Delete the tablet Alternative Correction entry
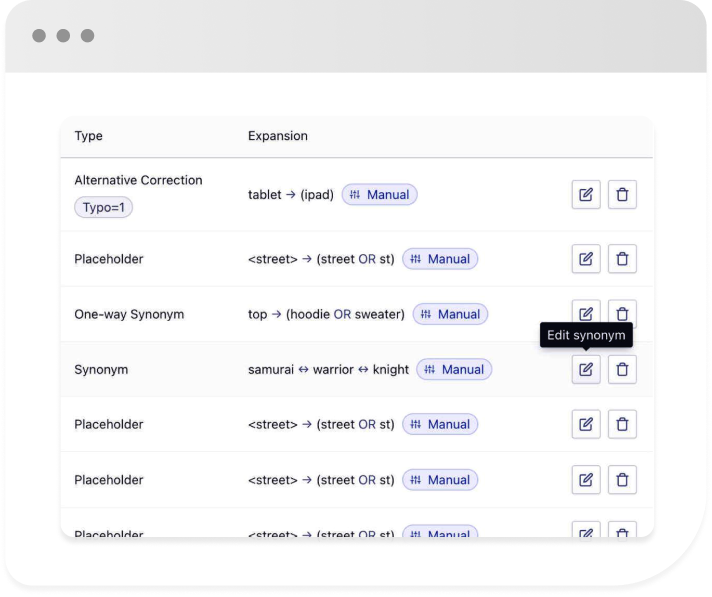This screenshot has height=597, width=712. pyautogui.click(x=622, y=195)
